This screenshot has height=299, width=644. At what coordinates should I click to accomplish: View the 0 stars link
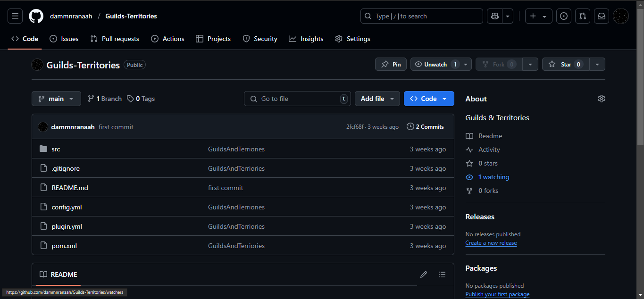pos(482,163)
